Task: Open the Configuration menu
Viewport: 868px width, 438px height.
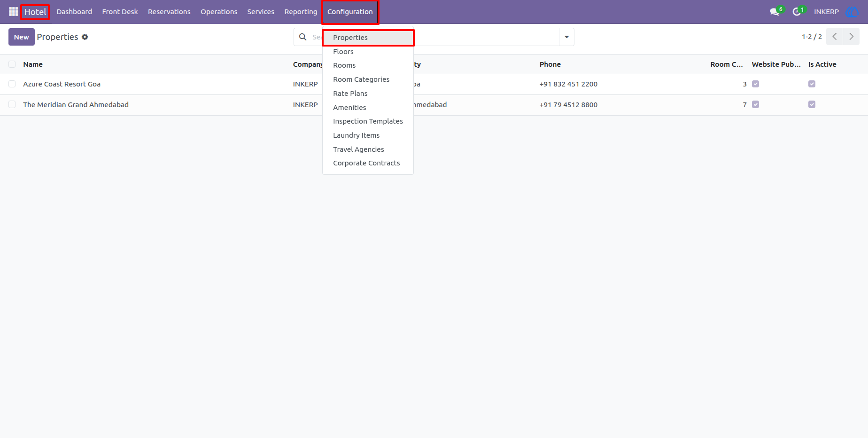Action: click(x=350, y=12)
